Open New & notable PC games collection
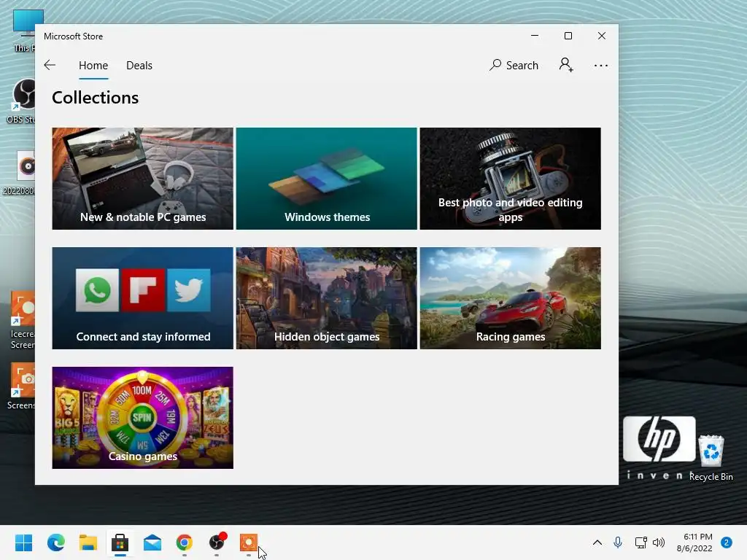 click(x=142, y=179)
